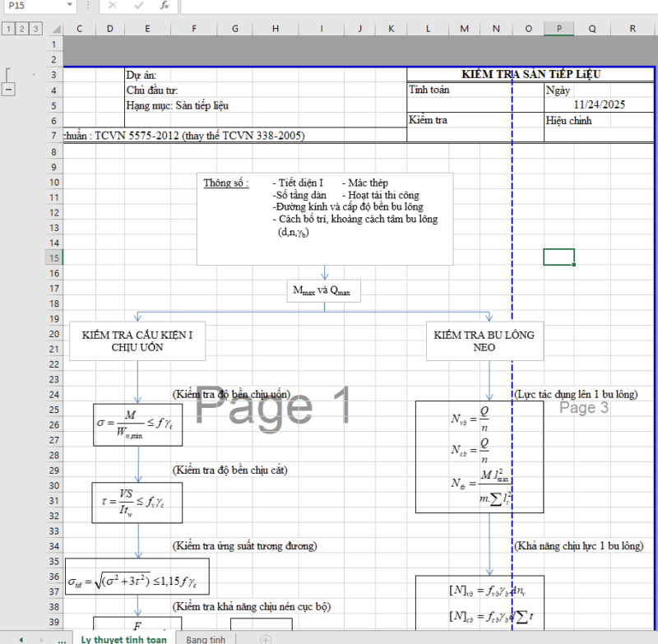Select the KIỂM TRA BU LÔNG NEO box
Image resolution: width=658 pixels, height=644 pixels.
(x=484, y=341)
